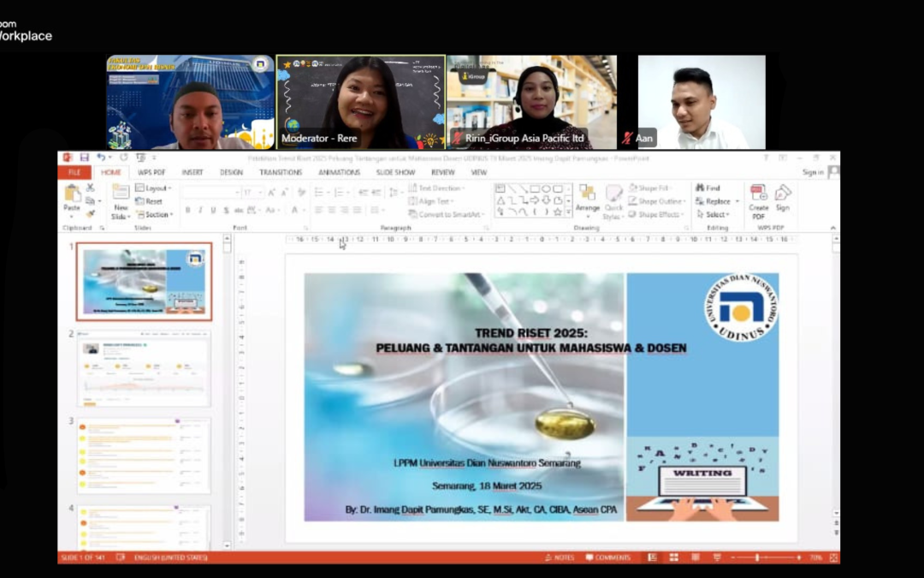924x578 pixels.
Task: Open the DESIGN ribbon tab
Action: point(231,172)
